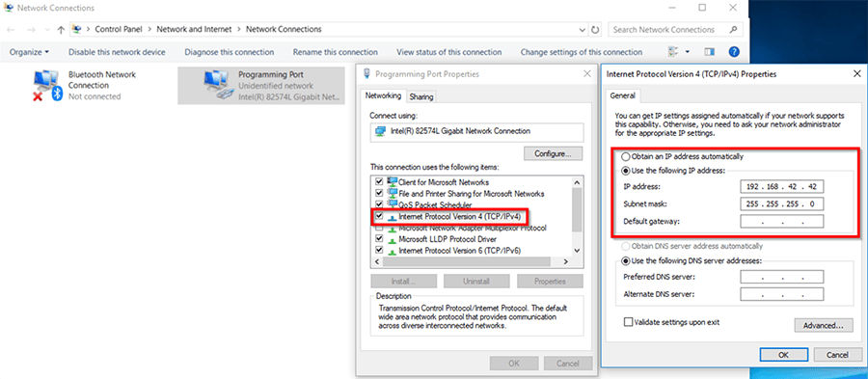Click search magnifier in Search Network Connections
The height and width of the screenshot is (379, 868).
(733, 29)
